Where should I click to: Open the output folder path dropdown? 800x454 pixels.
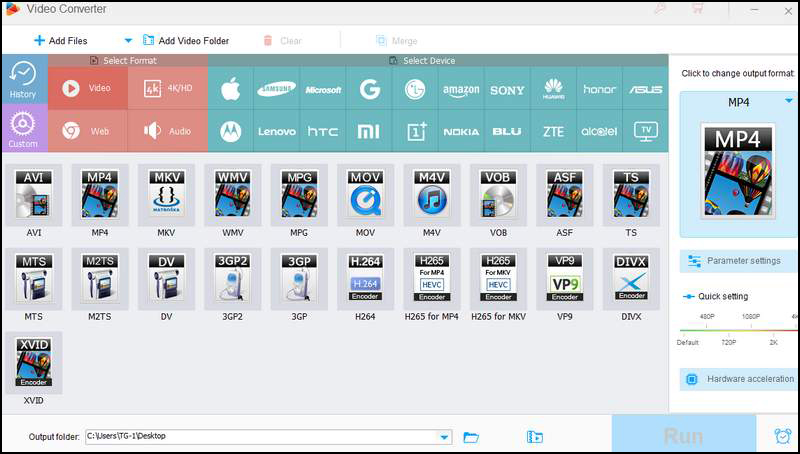444,437
